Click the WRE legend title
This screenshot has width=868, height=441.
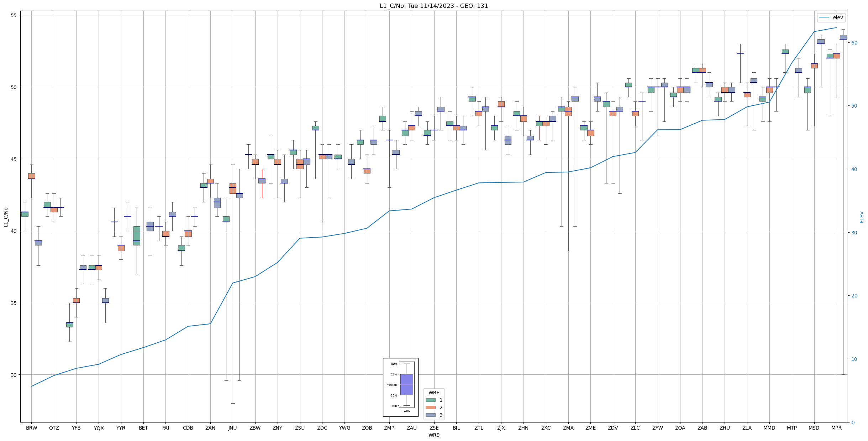pyautogui.click(x=434, y=393)
